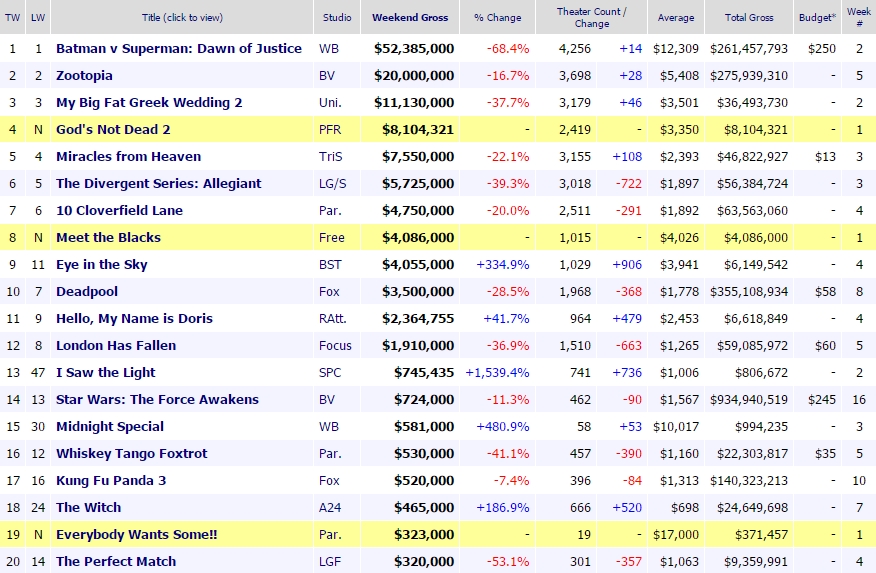Sort by the Week # header
Screen dimensions: 876x573
(859, 17)
